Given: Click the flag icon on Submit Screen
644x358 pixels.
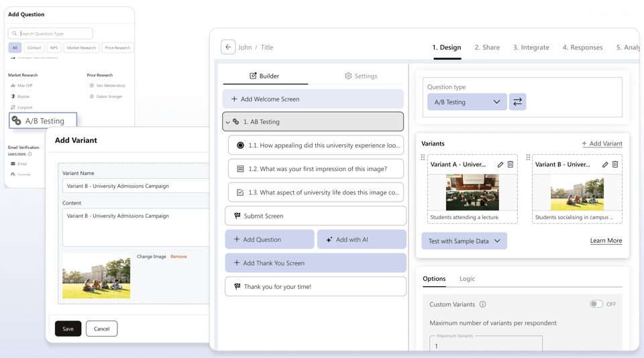Looking at the screenshot, I should pyautogui.click(x=237, y=216).
